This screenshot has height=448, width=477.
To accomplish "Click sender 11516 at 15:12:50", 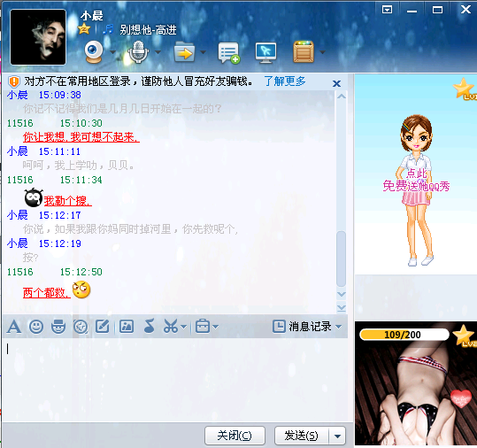I will [x=20, y=272].
